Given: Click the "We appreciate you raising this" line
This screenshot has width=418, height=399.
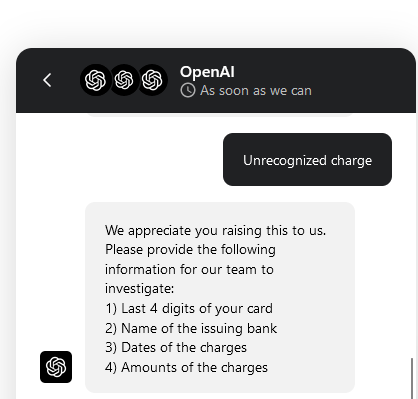Looking at the screenshot, I should click(x=215, y=230).
